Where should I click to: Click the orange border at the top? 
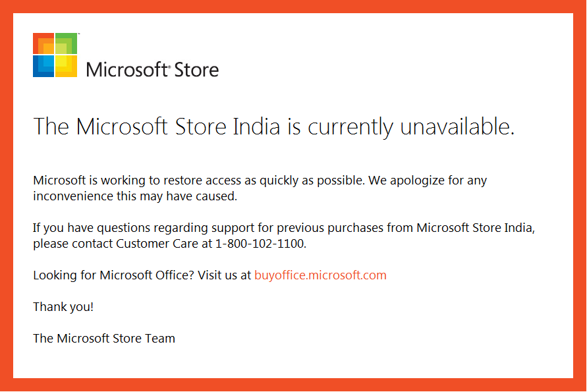294,7
